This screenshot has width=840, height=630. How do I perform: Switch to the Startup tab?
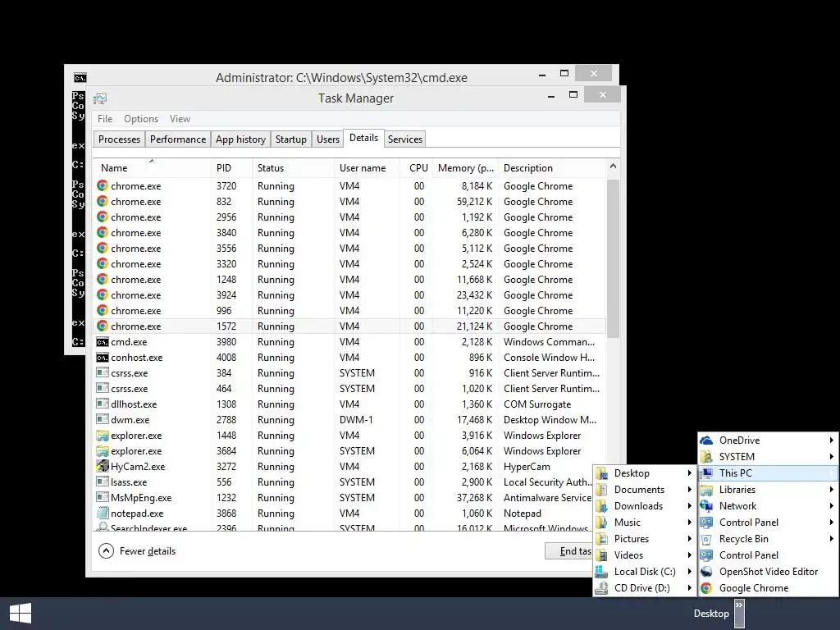tap(291, 139)
